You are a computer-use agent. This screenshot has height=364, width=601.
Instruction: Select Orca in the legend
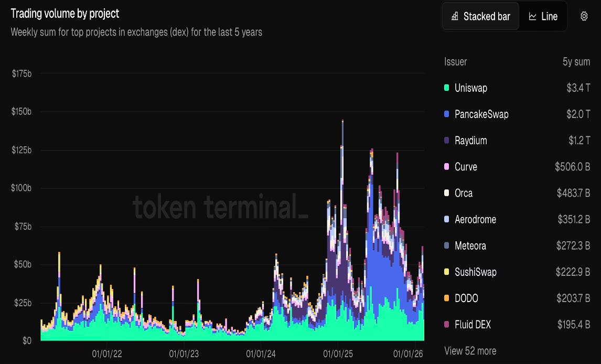(464, 193)
